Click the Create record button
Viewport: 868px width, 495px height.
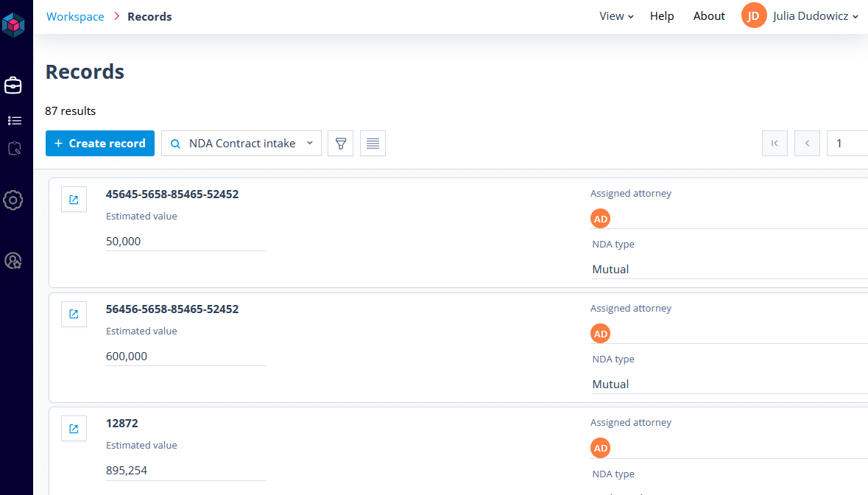(100, 144)
